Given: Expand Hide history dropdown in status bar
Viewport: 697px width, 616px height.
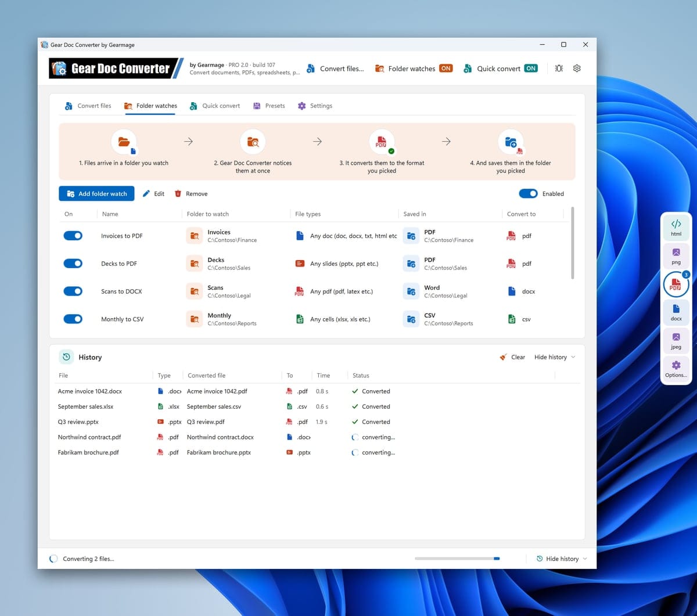Looking at the screenshot, I should 561,559.
